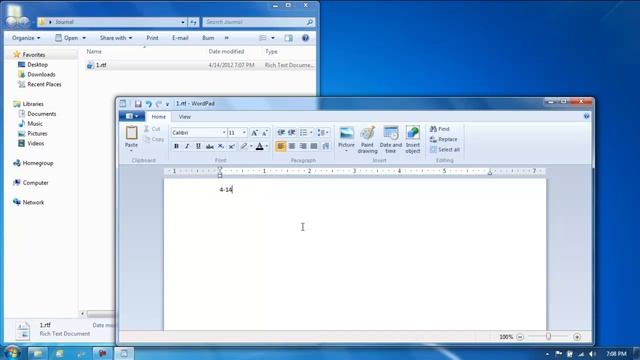Click the Undo arrow in WordPad's title bar
Viewport: 640px width, 360px height.
(149, 104)
